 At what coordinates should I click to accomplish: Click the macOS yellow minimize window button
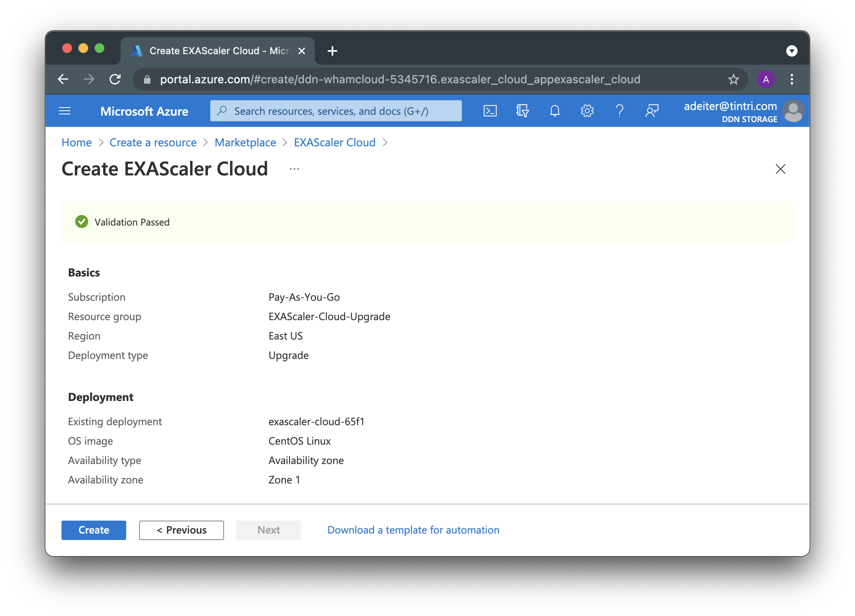click(83, 49)
